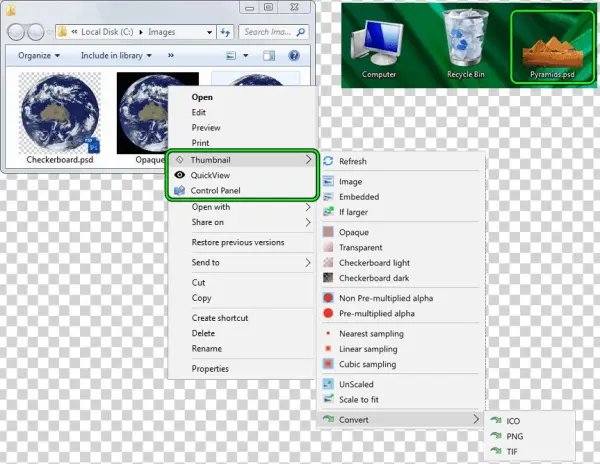
Task: Click the Convert arrow icon
Action: [x=328, y=419]
